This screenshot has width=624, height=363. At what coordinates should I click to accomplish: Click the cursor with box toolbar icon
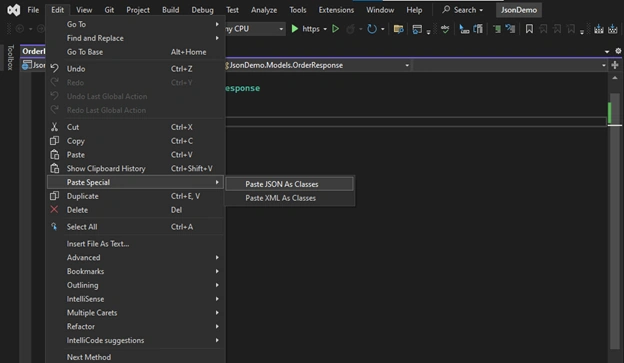[x=464, y=29]
